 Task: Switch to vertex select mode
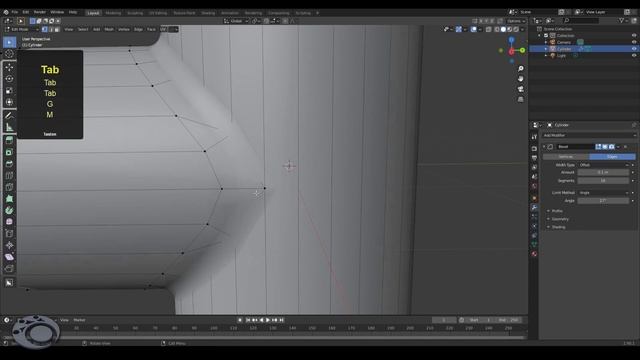coord(44,29)
